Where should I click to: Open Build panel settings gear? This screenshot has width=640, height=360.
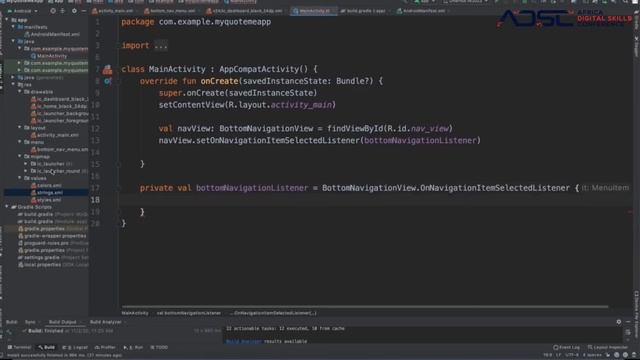619,322
